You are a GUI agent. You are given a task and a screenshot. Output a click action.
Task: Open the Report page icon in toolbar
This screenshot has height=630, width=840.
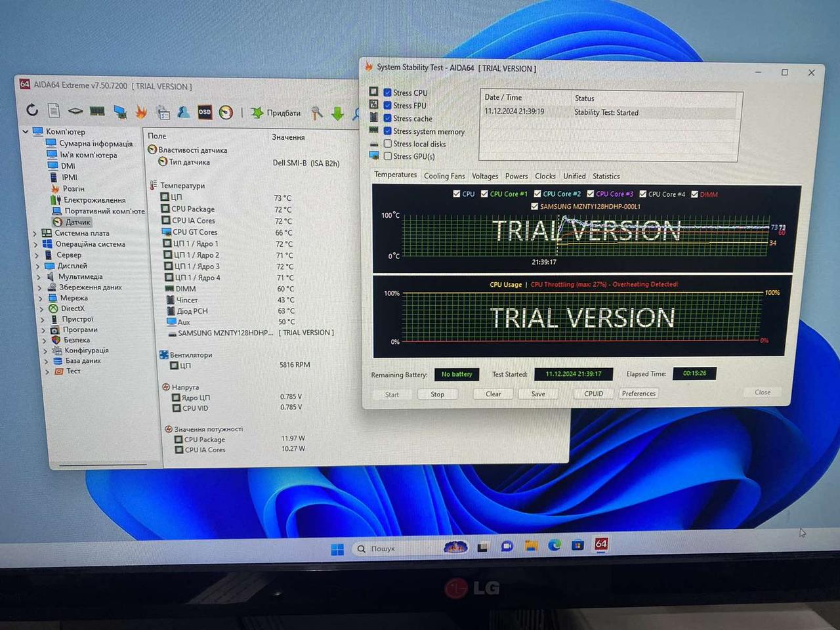click(54, 110)
